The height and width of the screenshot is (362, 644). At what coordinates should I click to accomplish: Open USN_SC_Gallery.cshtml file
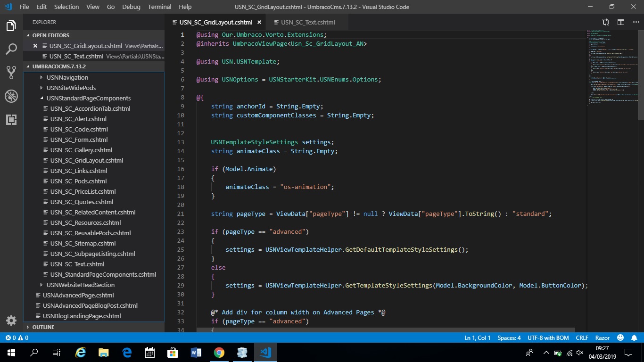pyautogui.click(x=81, y=150)
